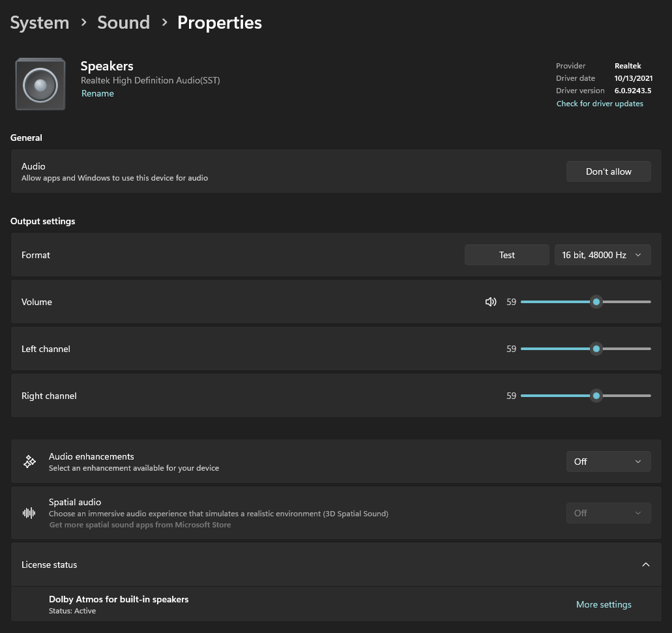Viewport: 672px width, 633px height.
Task: Open the Spatial audio Off dropdown
Action: 608,513
